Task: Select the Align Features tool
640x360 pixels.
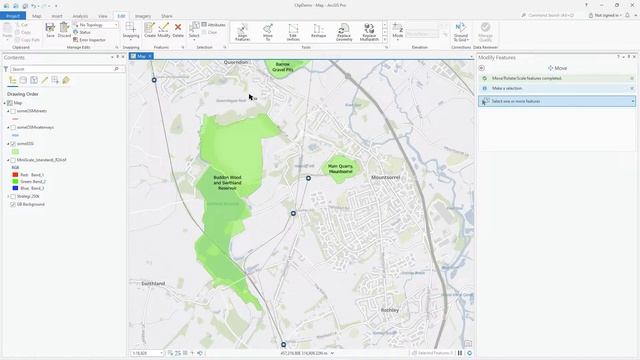Action: 242,32
